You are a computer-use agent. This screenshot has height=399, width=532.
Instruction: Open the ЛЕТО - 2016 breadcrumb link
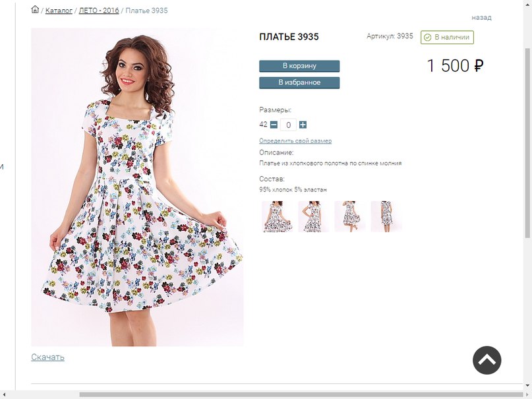[99, 11]
